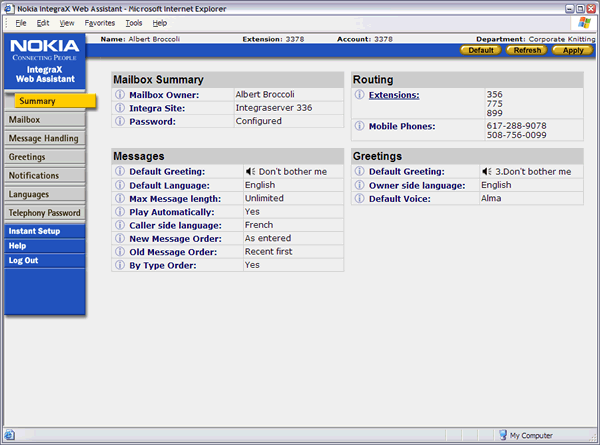Image resolution: width=600 pixels, height=445 pixels.
Task: Click info icon beside Caller side language
Action: click(x=120, y=225)
